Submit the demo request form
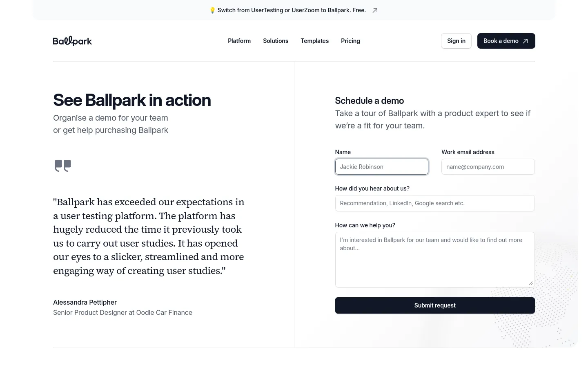Screen dimensions: 588x368 [435, 305]
